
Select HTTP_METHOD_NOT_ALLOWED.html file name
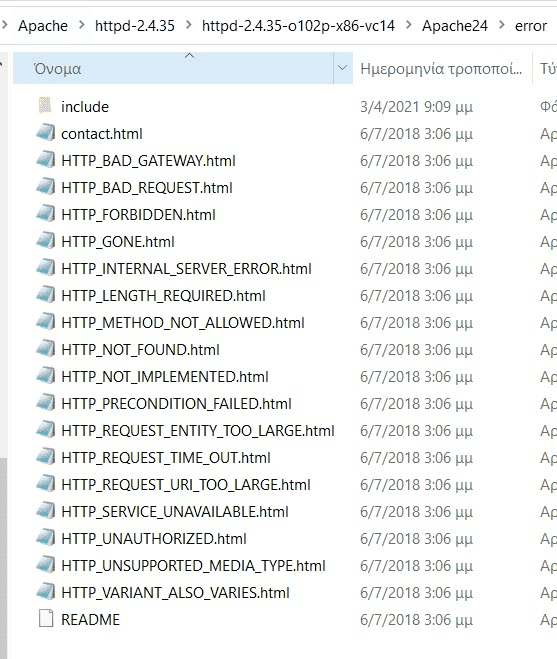[183, 323]
